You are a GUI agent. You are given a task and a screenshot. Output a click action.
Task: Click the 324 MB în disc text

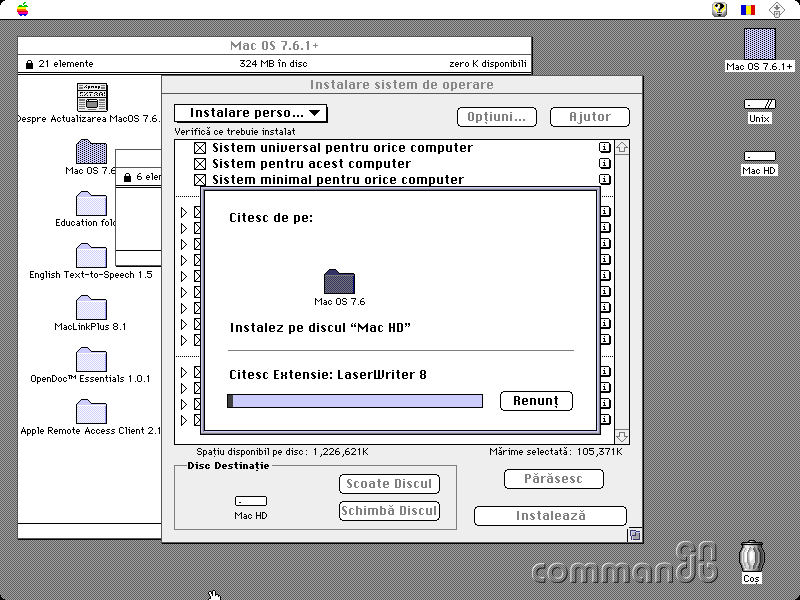[273, 64]
